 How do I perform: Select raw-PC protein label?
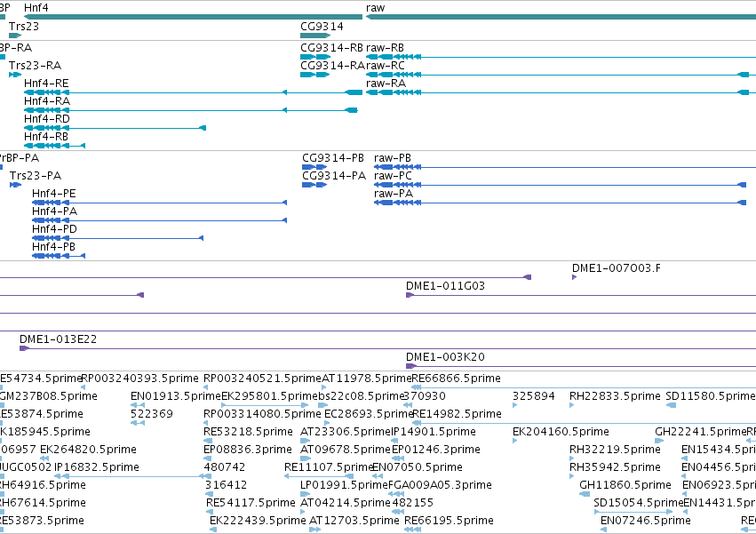[393, 176]
